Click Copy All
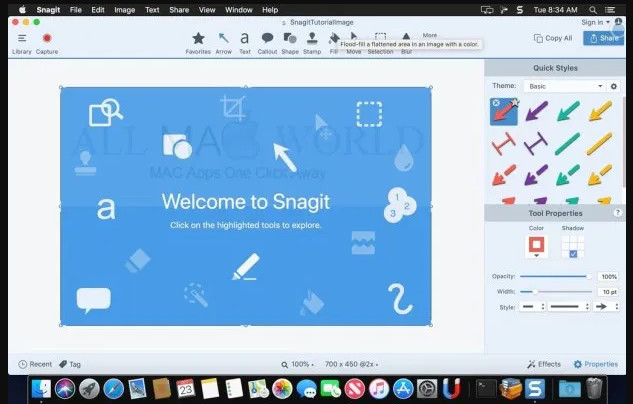 (x=553, y=38)
